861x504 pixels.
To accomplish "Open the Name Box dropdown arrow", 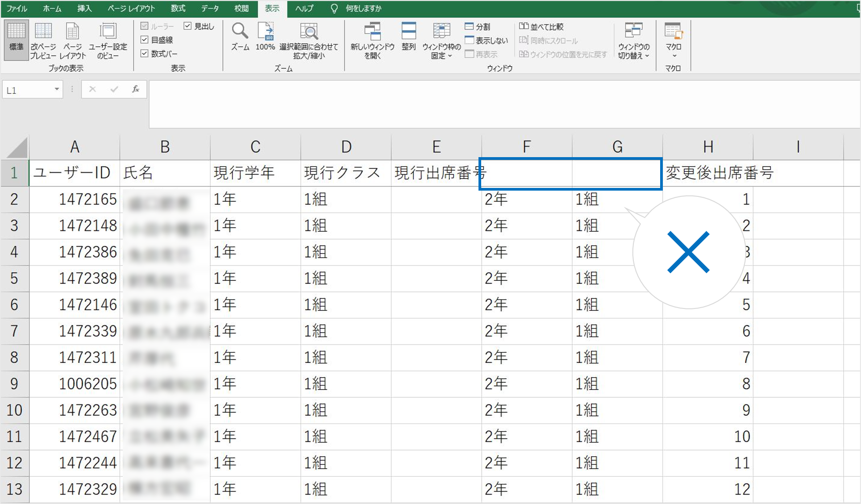I will (x=57, y=89).
